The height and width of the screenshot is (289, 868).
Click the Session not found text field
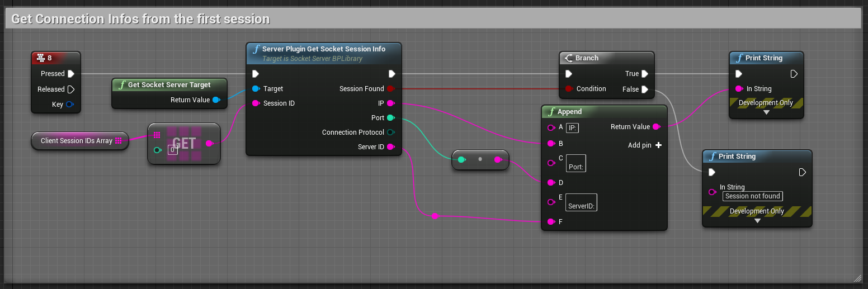(x=752, y=196)
